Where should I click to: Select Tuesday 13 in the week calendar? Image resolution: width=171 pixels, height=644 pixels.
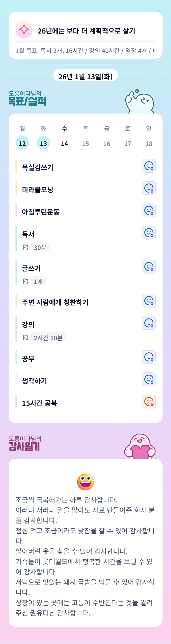pos(43,143)
